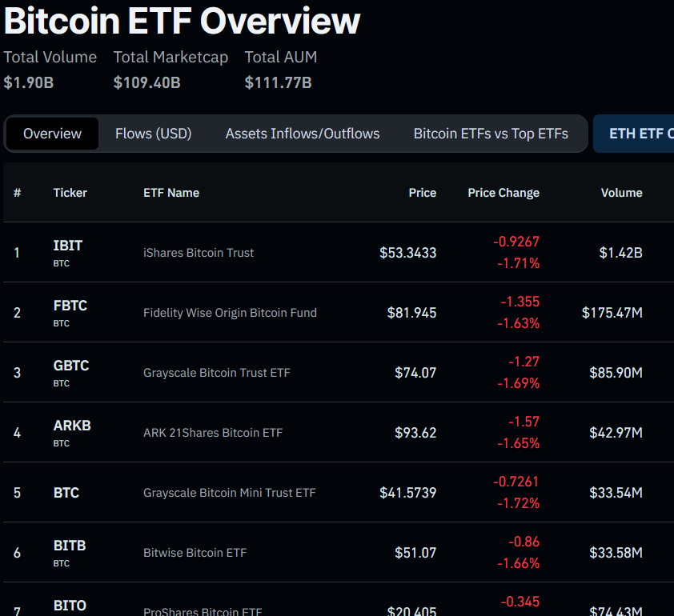
Task: Click the GBTC ticker
Action: pos(70,366)
